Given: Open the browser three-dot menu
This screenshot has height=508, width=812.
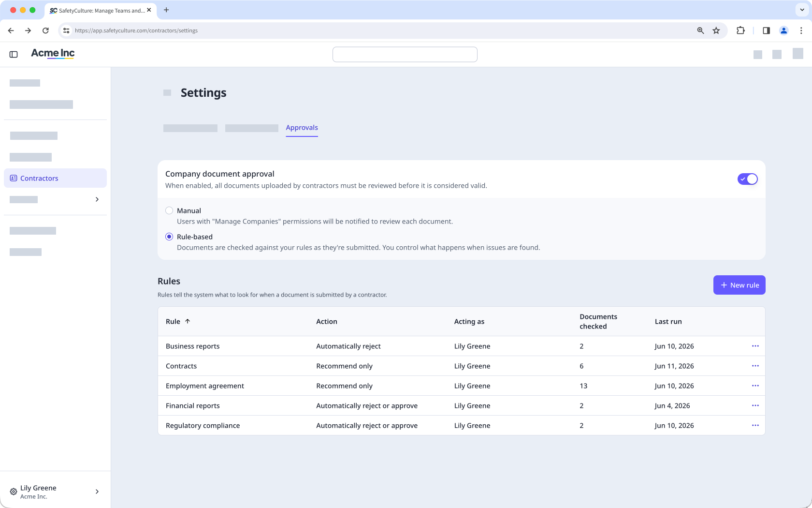Looking at the screenshot, I should pyautogui.click(x=801, y=30).
